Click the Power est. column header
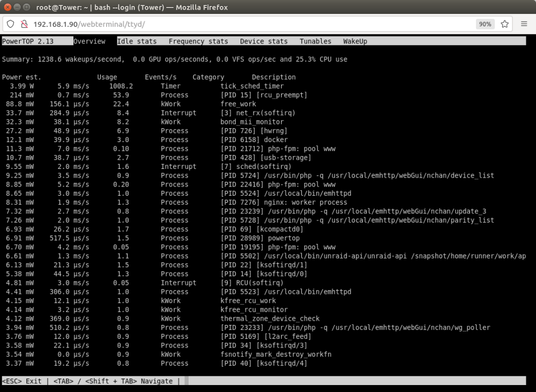Screen dimensions: 536x392 click(21, 77)
